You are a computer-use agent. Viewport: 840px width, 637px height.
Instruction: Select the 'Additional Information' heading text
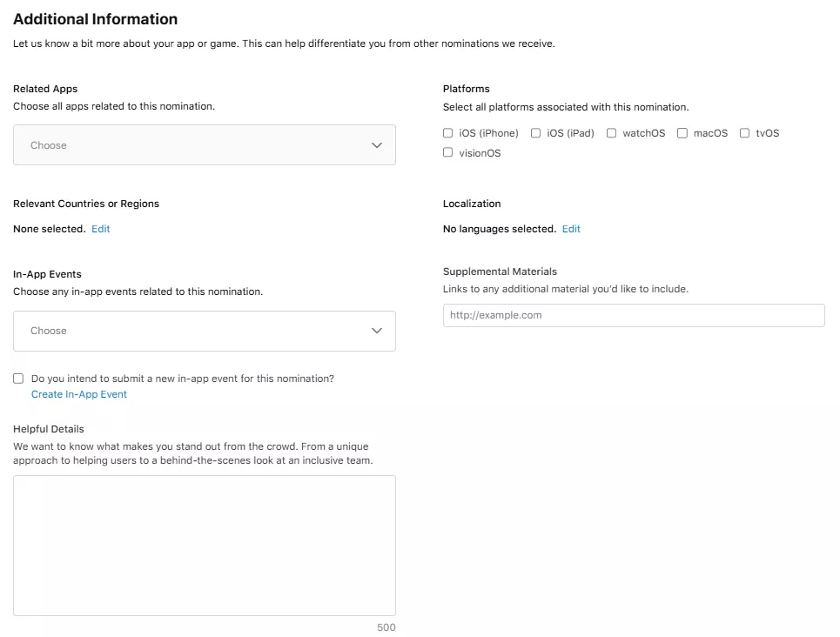(96, 19)
